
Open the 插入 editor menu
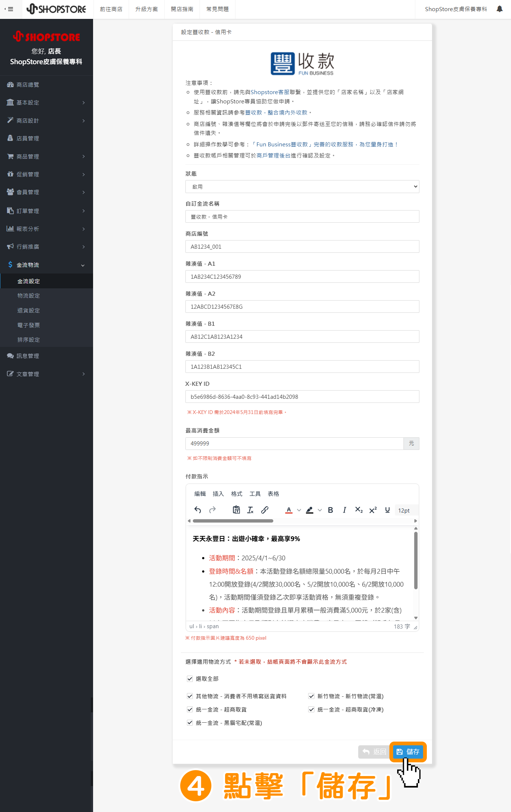[218, 494]
